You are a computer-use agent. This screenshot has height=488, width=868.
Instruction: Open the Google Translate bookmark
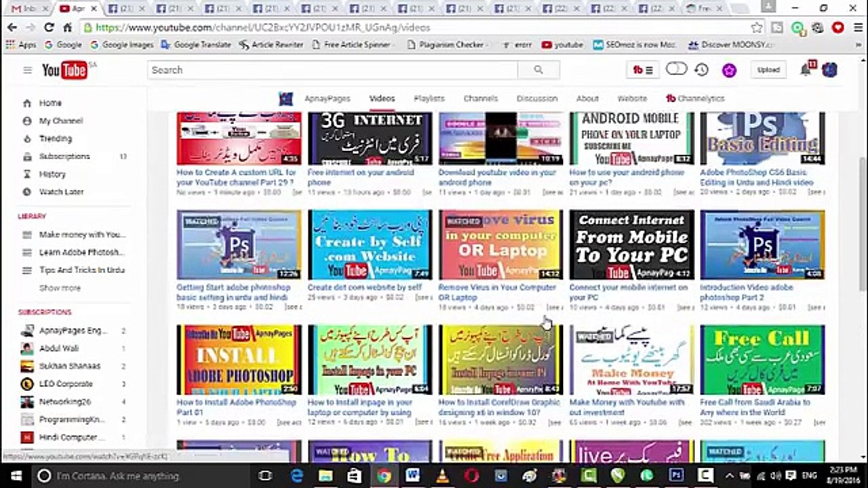[x=196, y=45]
